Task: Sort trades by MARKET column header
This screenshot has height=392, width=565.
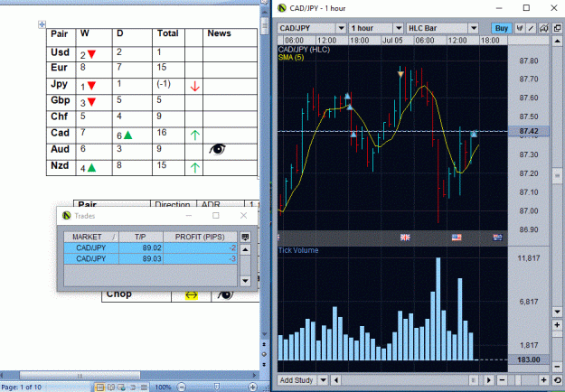Action: 91,237
